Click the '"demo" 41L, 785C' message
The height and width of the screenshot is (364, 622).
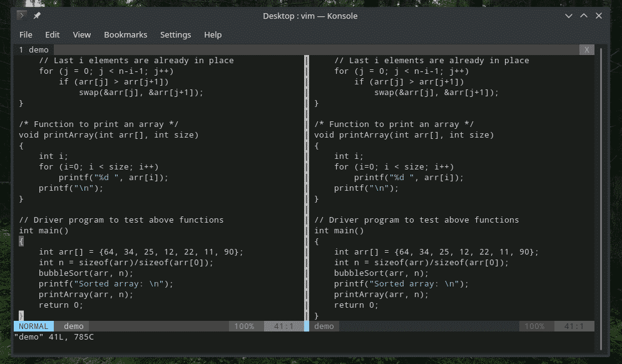(x=54, y=337)
